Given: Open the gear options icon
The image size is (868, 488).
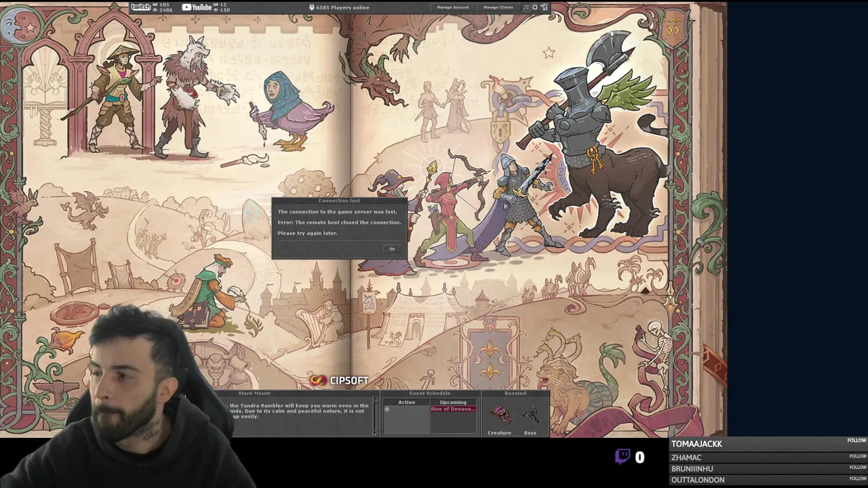Looking at the screenshot, I should click(535, 7).
